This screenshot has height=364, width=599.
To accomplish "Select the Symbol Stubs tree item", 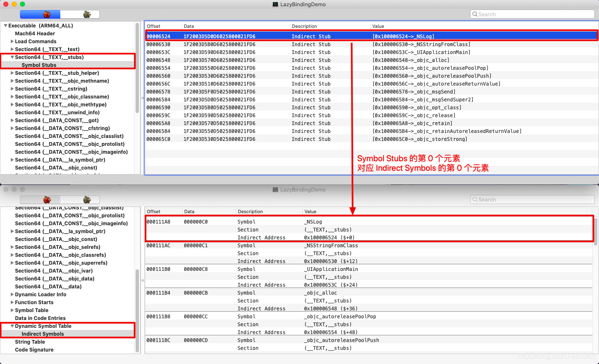I will [39, 65].
